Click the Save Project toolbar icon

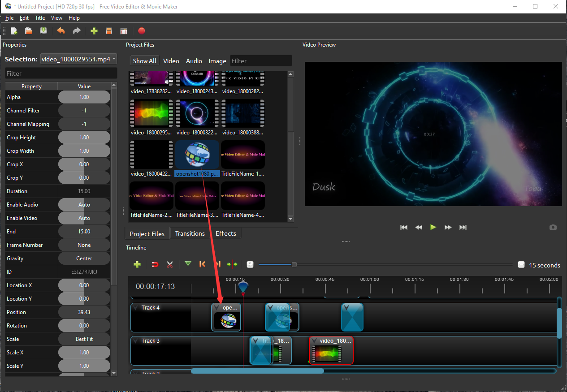[x=43, y=31]
